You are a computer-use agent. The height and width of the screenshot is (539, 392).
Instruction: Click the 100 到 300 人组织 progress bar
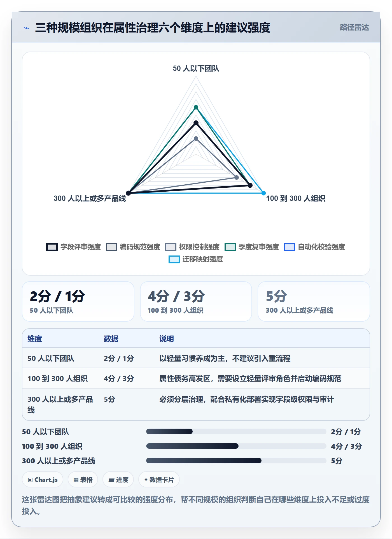point(236,446)
